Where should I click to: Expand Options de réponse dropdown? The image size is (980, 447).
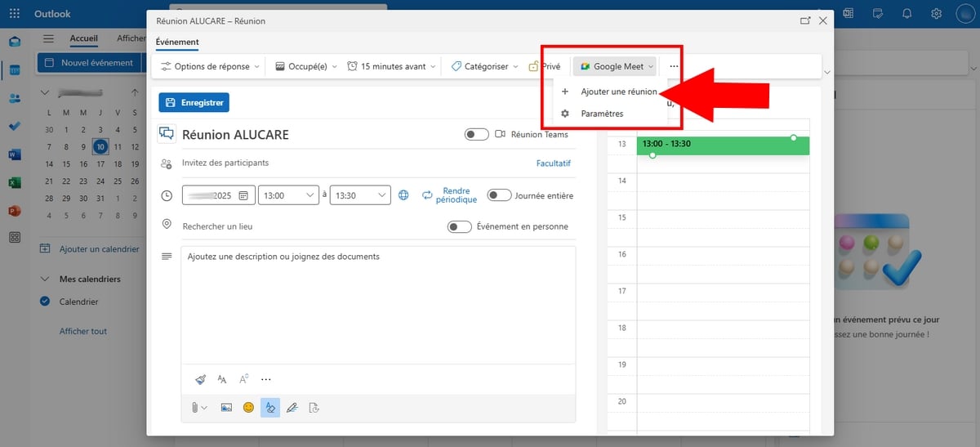click(210, 66)
